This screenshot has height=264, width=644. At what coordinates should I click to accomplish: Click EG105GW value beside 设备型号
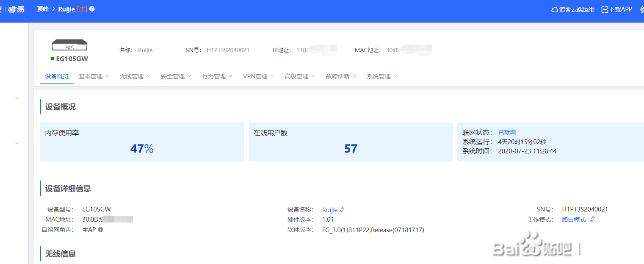97,209
